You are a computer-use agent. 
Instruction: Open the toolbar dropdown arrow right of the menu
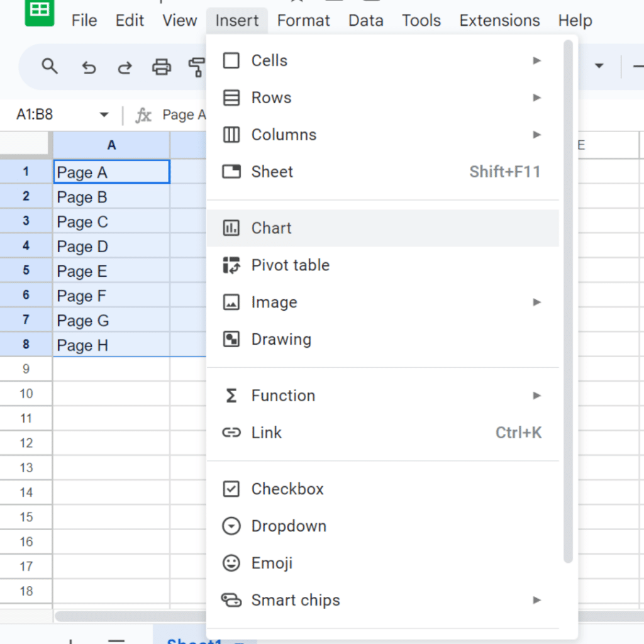coord(599,65)
